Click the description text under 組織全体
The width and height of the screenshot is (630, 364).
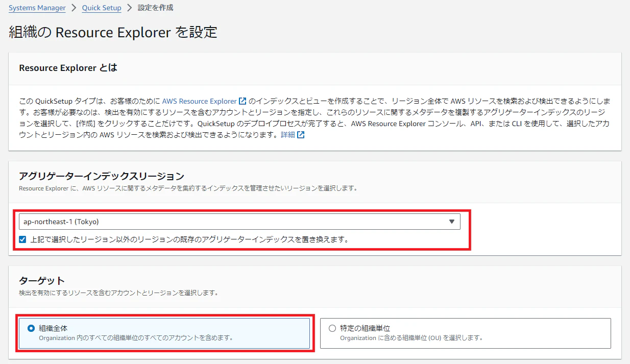[x=136, y=338]
